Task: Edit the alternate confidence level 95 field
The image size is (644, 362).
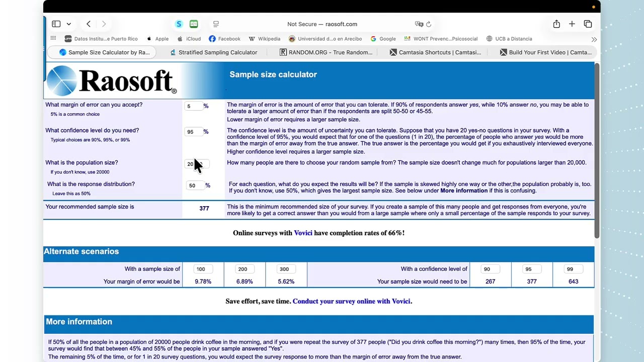Action: coord(532,269)
